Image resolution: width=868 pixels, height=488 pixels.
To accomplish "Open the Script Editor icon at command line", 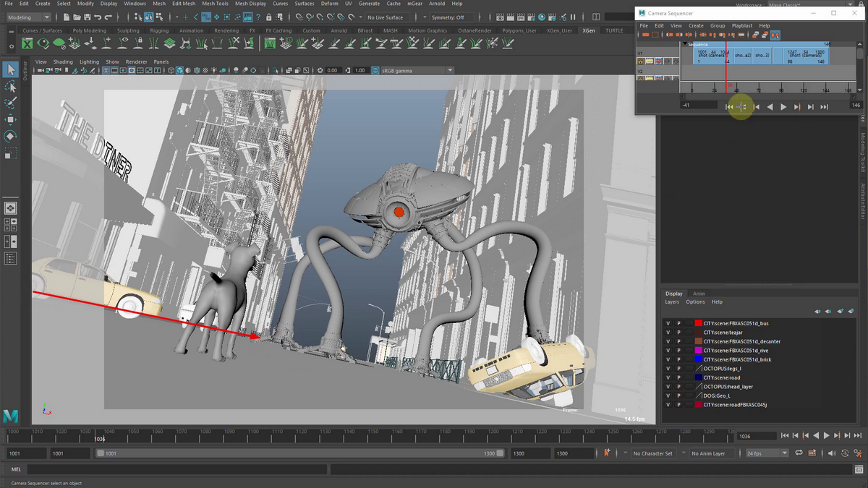I will point(859,469).
